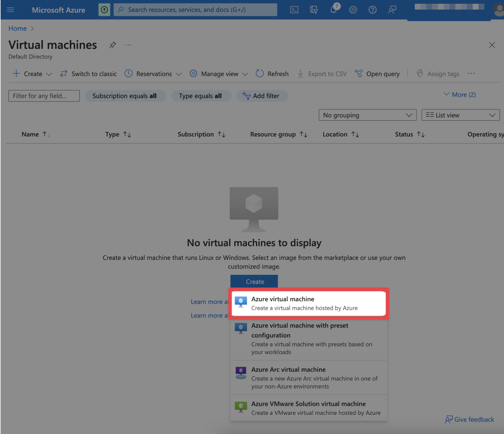Click the preview upgrade icon beside Microsoft Azure
The image size is (504, 434).
[104, 10]
